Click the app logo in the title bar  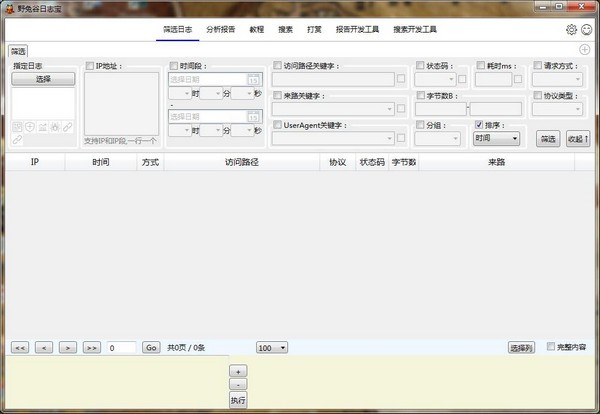(10, 8)
